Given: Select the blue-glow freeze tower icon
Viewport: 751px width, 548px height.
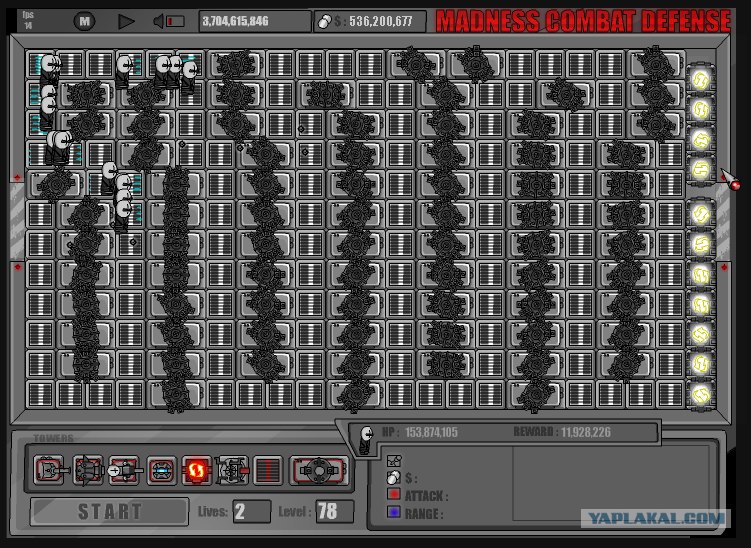Looking at the screenshot, I should click(161, 470).
